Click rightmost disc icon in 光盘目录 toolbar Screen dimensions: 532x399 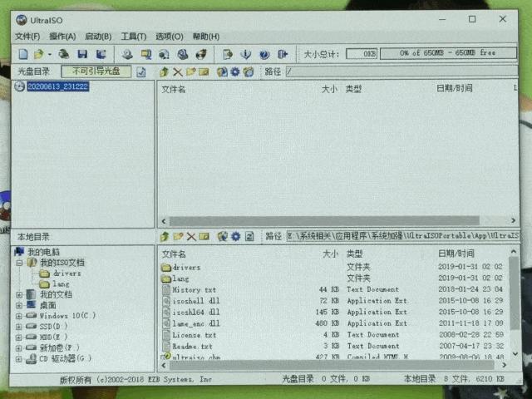point(249,72)
